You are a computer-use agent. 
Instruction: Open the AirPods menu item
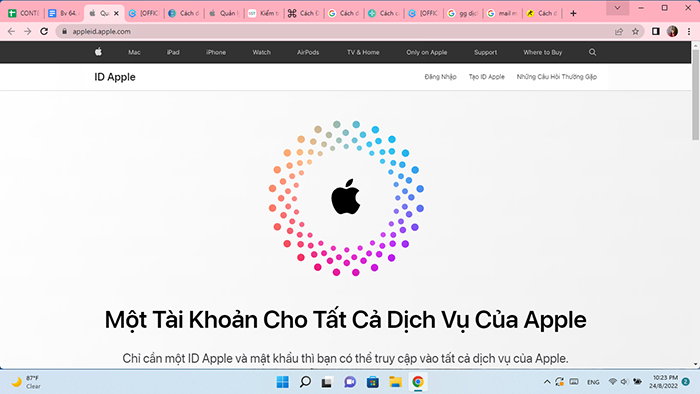pyautogui.click(x=308, y=52)
